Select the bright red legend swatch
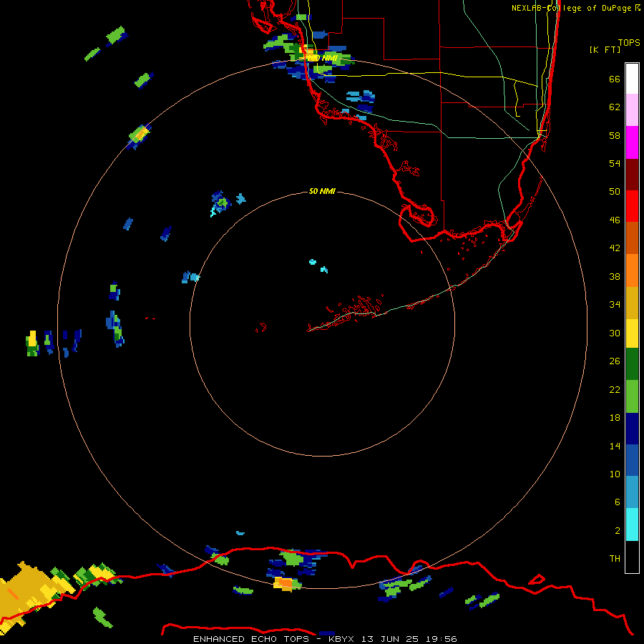Screen dimensions: 644x644 click(x=632, y=206)
